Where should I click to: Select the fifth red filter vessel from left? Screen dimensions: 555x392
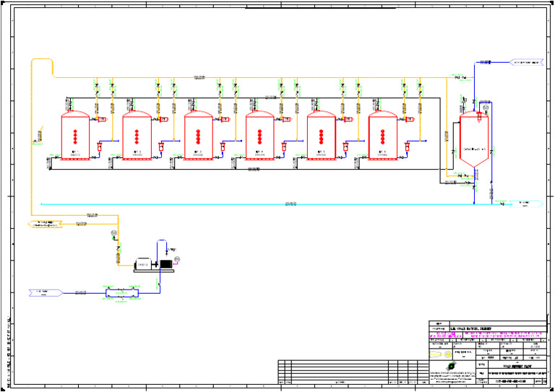(322, 136)
